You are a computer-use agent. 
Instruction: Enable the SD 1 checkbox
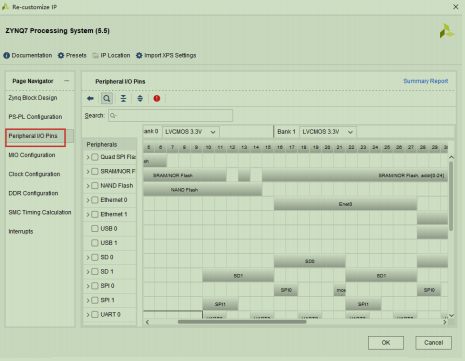(x=95, y=271)
